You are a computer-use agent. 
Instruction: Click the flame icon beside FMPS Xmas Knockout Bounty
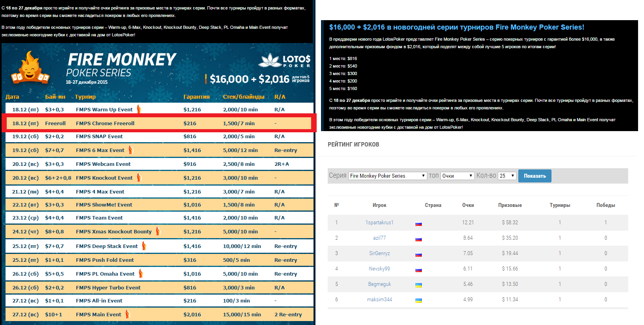(x=158, y=231)
